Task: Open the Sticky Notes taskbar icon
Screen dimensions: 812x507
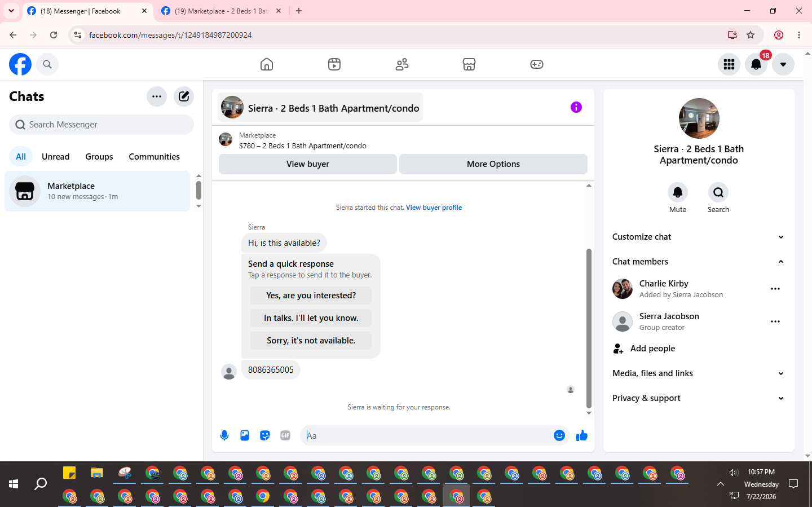Action: (x=69, y=473)
